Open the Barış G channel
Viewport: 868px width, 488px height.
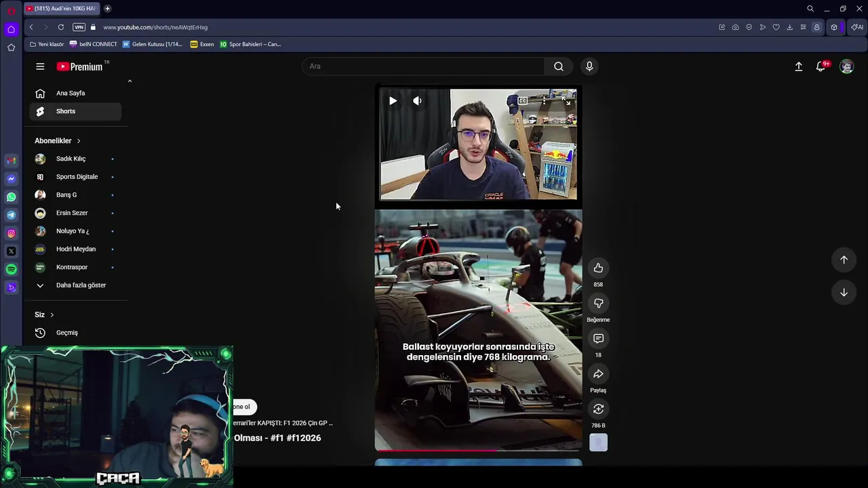[75, 195]
